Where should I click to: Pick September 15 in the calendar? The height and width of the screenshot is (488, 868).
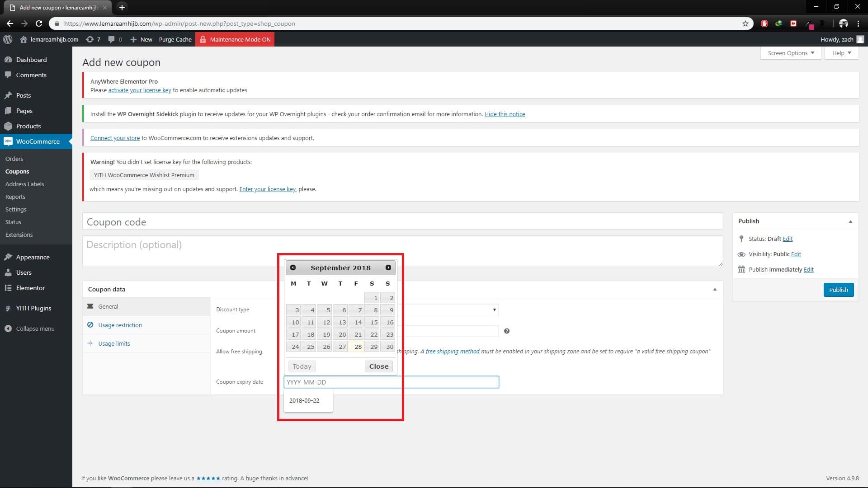[372, 322]
